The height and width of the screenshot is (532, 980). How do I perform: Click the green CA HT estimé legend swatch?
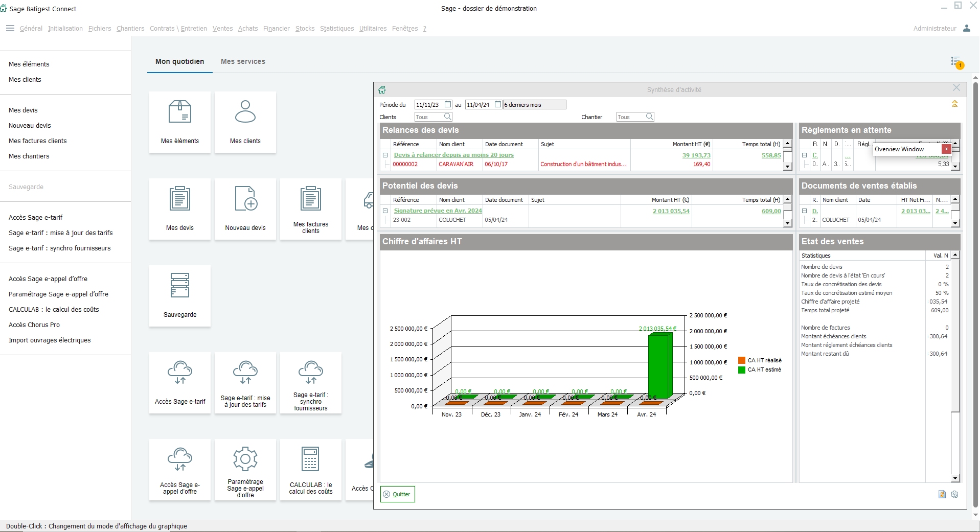click(742, 369)
